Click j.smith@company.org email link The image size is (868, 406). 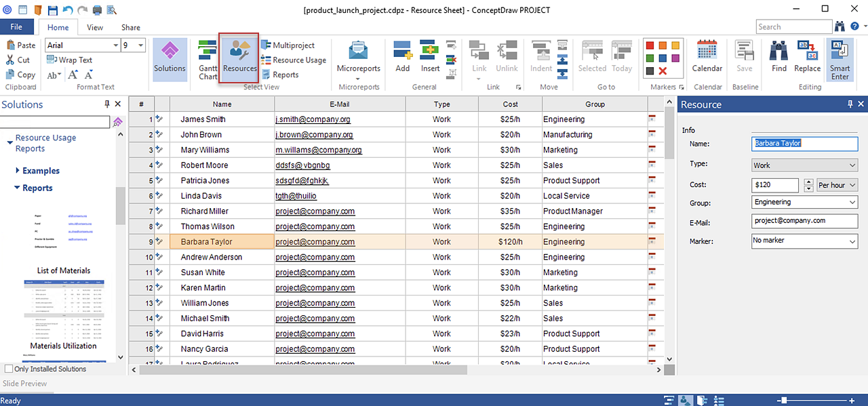pos(313,119)
